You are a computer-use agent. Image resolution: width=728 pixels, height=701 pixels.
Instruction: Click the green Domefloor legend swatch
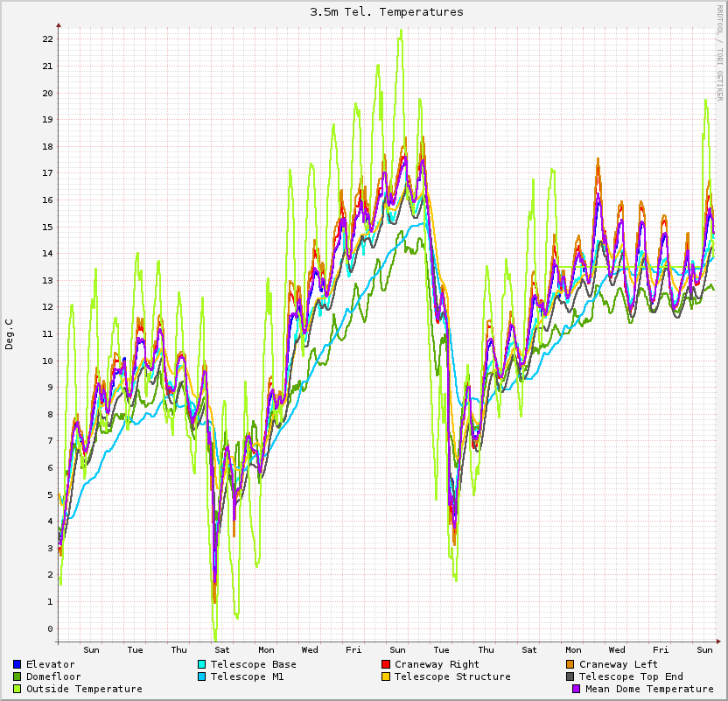17,676
